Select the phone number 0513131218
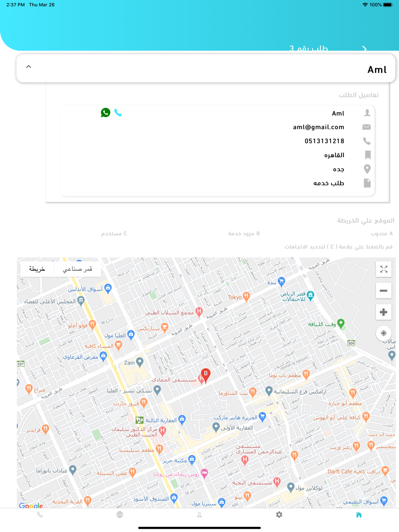This screenshot has width=399, height=532. 324,141
